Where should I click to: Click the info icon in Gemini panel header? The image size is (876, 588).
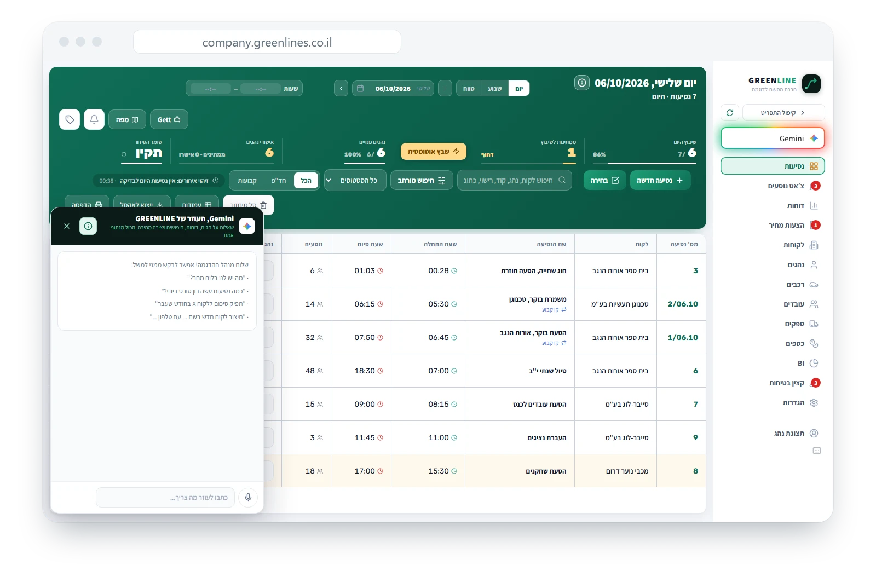[x=88, y=226]
